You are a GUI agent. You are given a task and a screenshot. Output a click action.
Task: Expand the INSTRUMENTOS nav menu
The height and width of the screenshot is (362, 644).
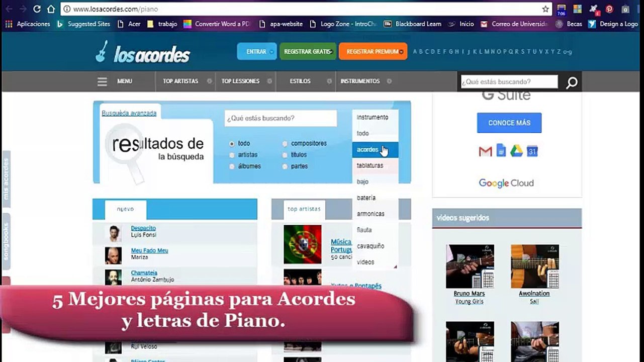[365, 81]
